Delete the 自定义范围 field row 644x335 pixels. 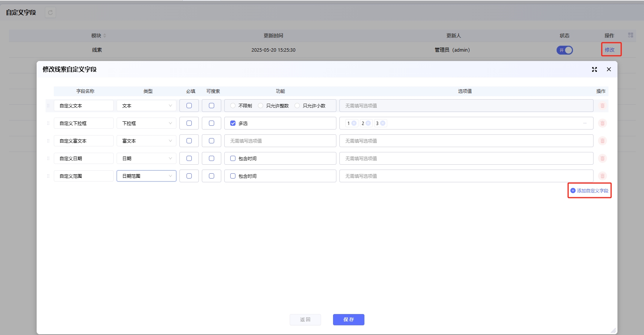tap(602, 176)
